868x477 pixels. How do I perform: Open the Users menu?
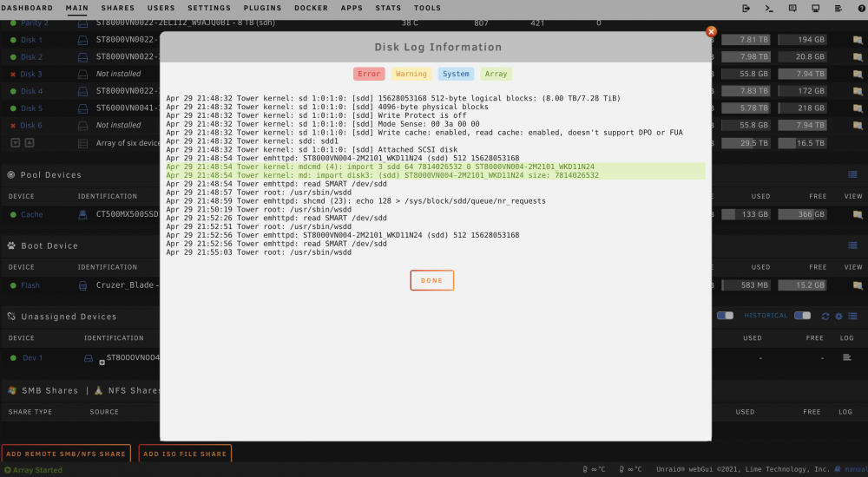[x=161, y=8]
